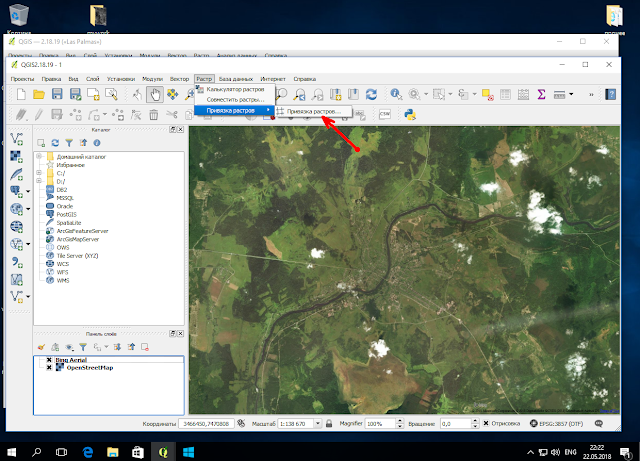Open the attribute table icon in toolbar
This screenshot has width=640, height=461.
pyautogui.click(x=505, y=94)
